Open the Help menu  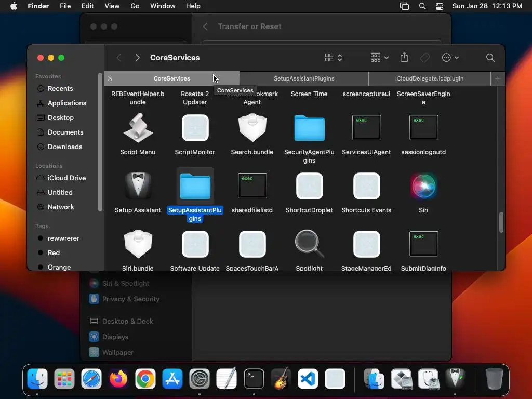(193, 6)
